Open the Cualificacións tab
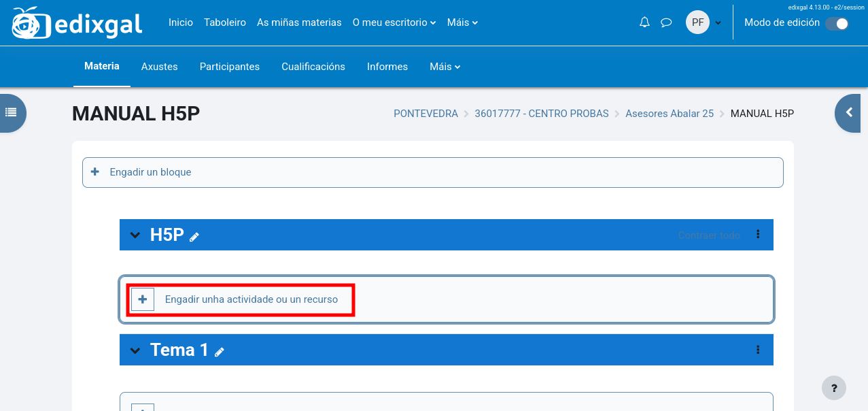Image resolution: width=868 pixels, height=411 pixels. (x=313, y=67)
